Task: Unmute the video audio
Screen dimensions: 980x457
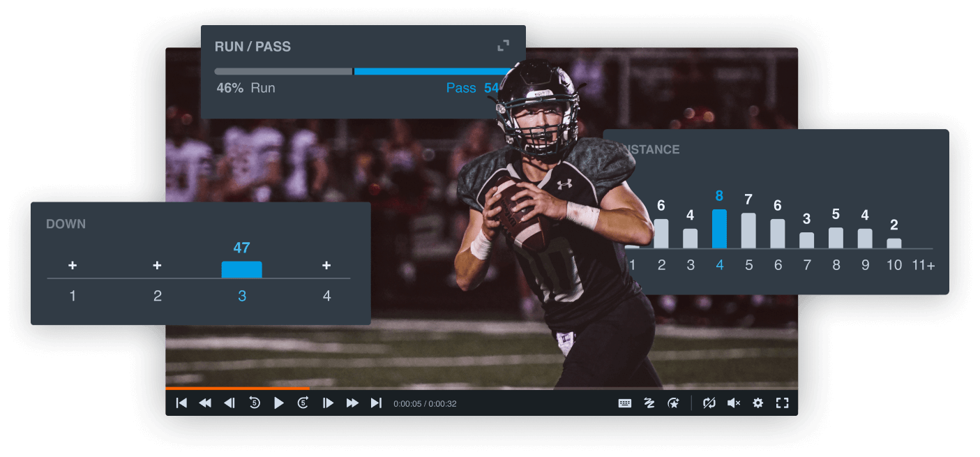Action: [x=734, y=403]
